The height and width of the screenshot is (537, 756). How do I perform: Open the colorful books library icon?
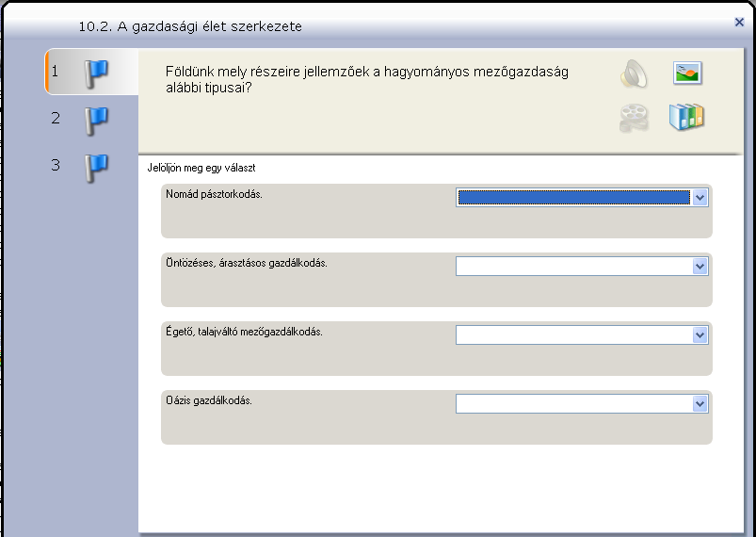[687, 117]
